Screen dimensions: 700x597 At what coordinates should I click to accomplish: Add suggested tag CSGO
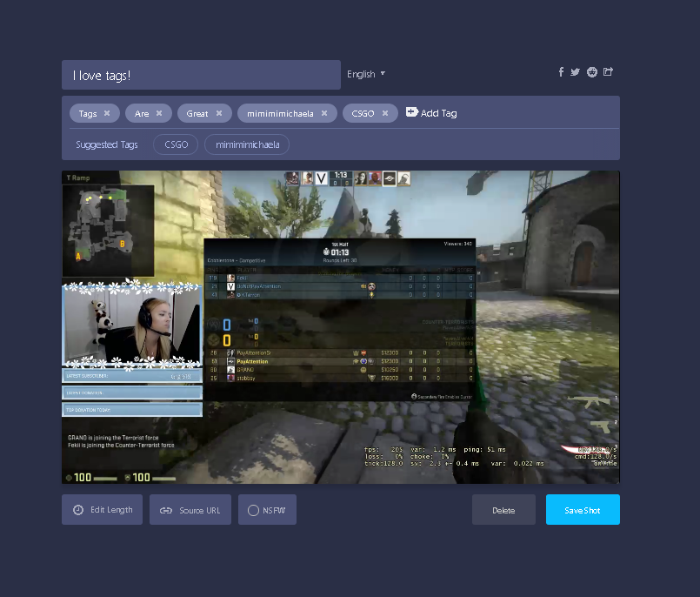[176, 144]
